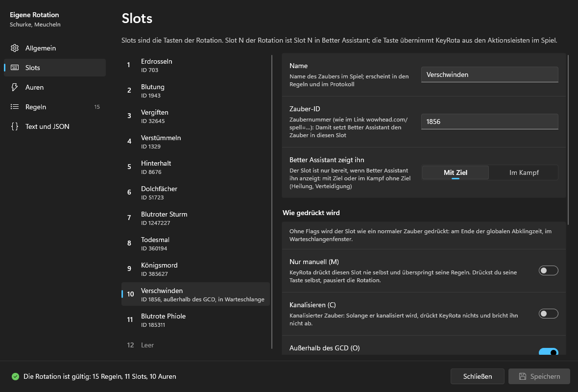The height and width of the screenshot is (392, 578).
Task: Select the empty slot 12 Leer
Action: point(195,345)
